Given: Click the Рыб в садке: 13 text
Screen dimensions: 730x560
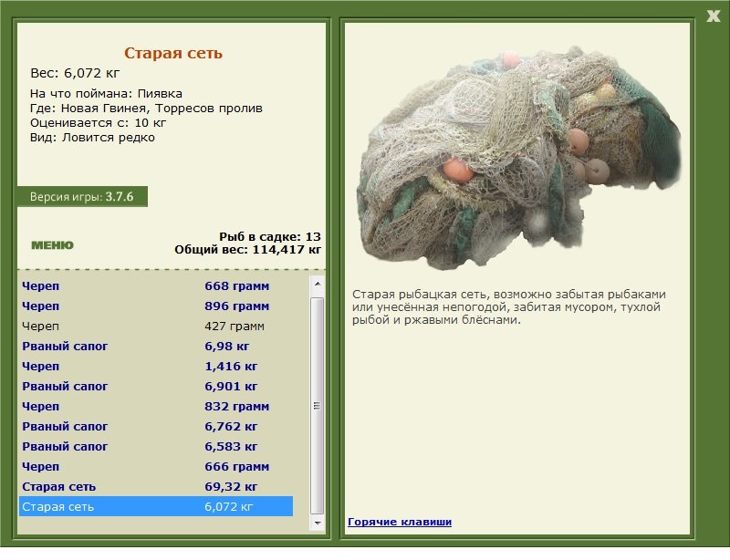Looking at the screenshot, I should (x=270, y=236).
